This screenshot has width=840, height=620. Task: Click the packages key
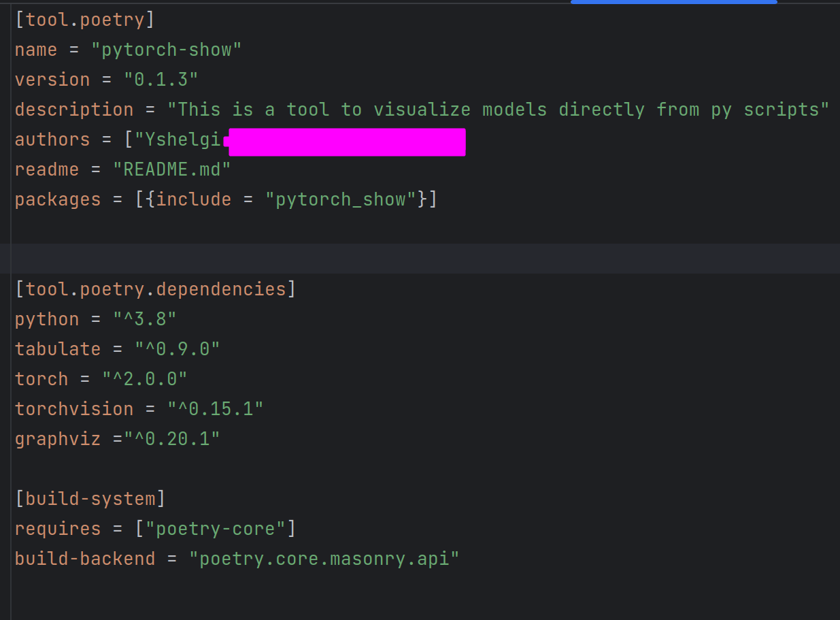58,199
